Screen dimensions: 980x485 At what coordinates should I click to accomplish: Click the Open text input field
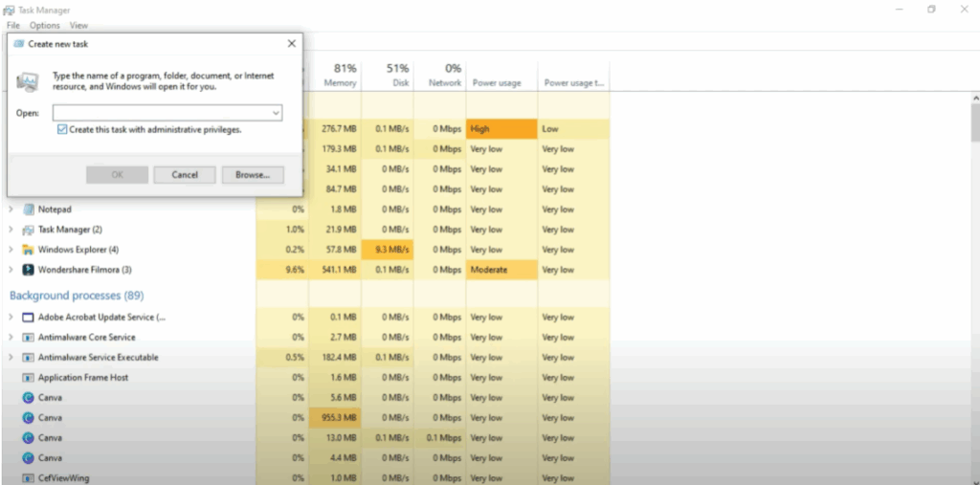pyautogui.click(x=161, y=113)
